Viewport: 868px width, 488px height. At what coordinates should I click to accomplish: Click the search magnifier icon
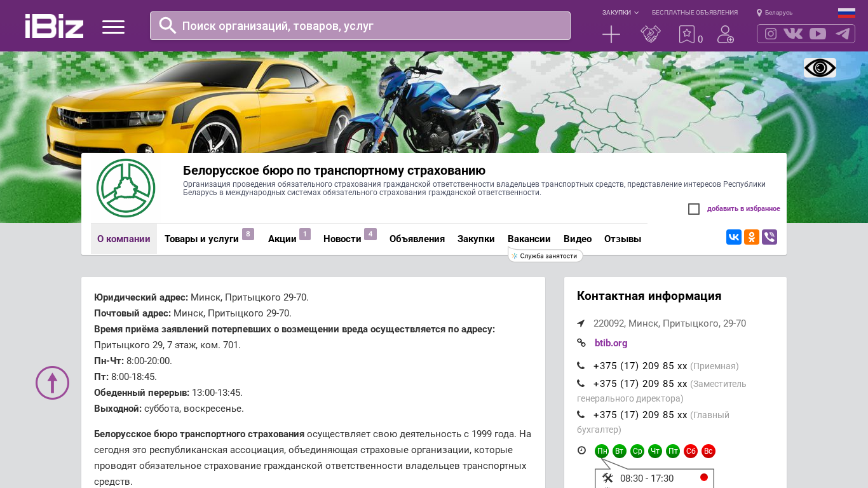click(x=168, y=25)
